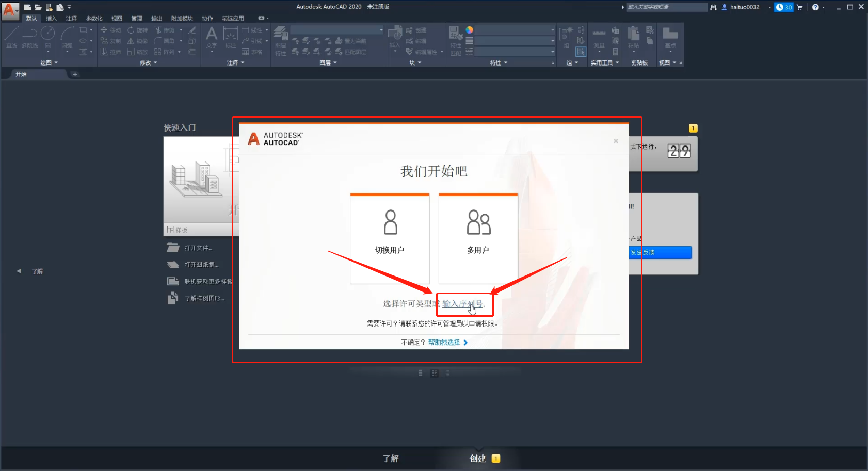Viewport: 868px width, 471px height.
Task: Expand the 图层 panel dropdown
Action: (x=328, y=63)
